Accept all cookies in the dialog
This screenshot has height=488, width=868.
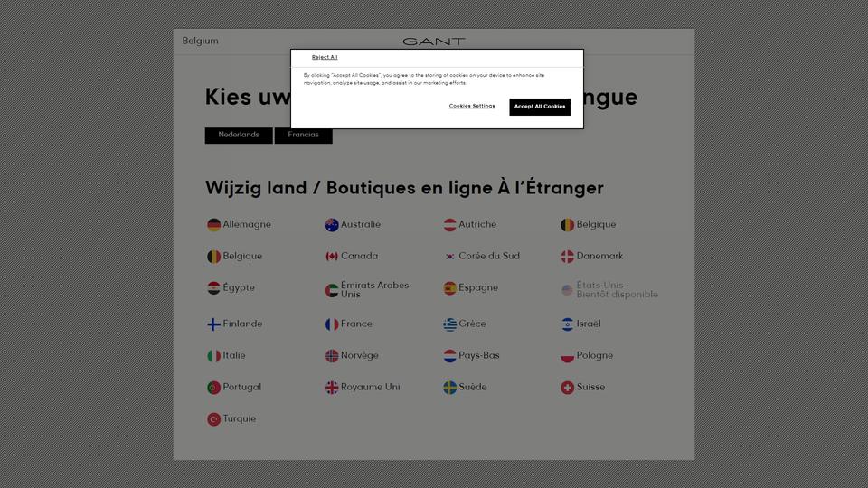(540, 107)
